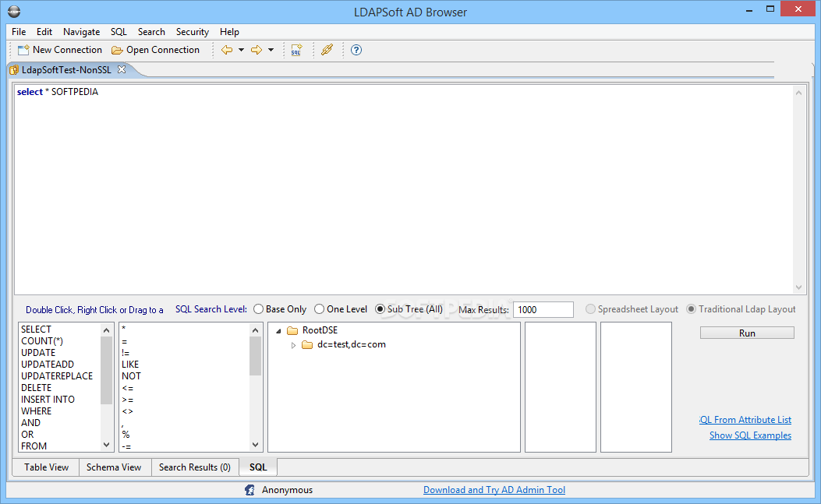The height and width of the screenshot is (504, 821).
Task: Switch to the Schema View tab
Action: [x=114, y=467]
